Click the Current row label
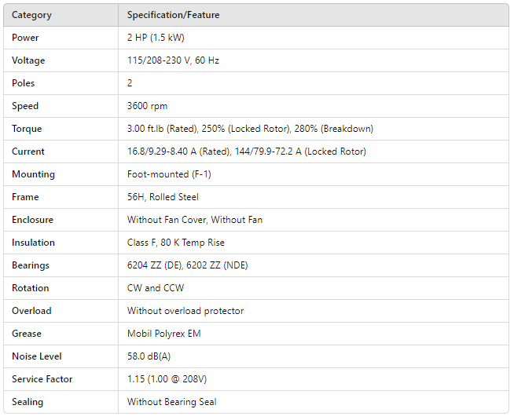514x420 pixels. coord(28,152)
